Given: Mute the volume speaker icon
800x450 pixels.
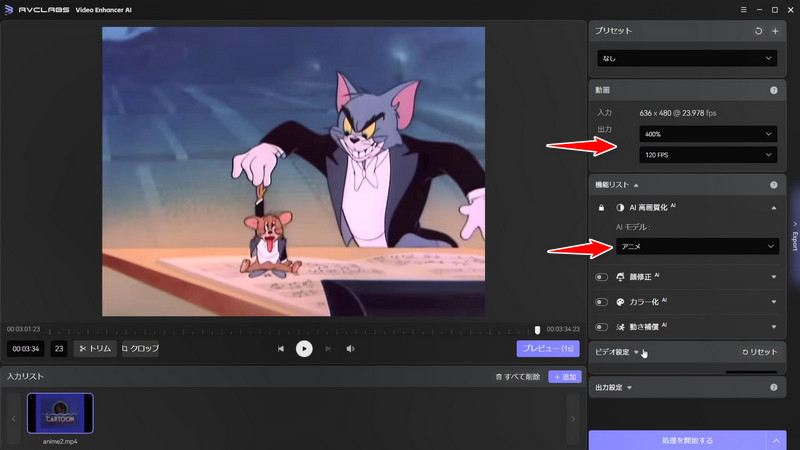Looking at the screenshot, I should [x=351, y=348].
